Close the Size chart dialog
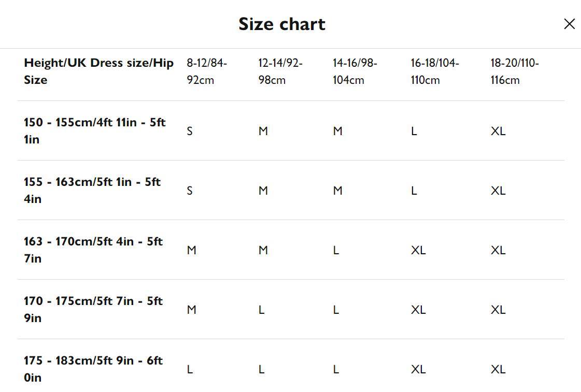Screen dimensions: 581x392 click(569, 24)
